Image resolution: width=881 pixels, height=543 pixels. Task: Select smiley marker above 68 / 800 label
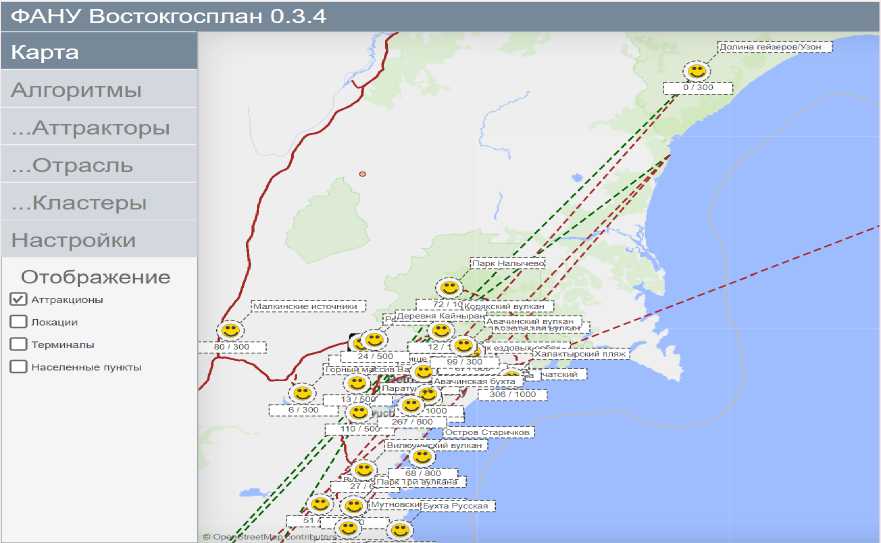pyautogui.click(x=422, y=457)
